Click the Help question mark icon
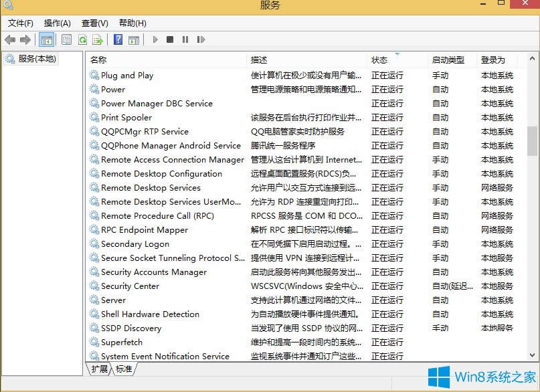 tap(118, 39)
